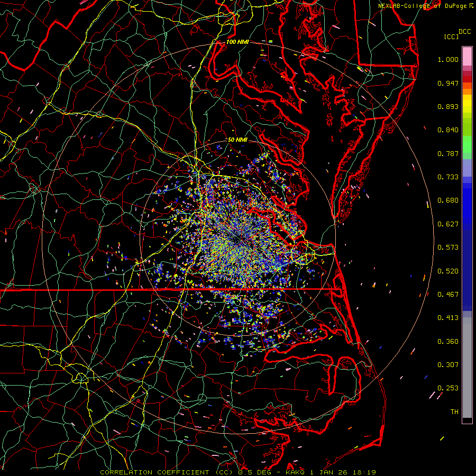Click the DCC legend title
The width and height of the screenshot is (476, 476).
[465, 32]
